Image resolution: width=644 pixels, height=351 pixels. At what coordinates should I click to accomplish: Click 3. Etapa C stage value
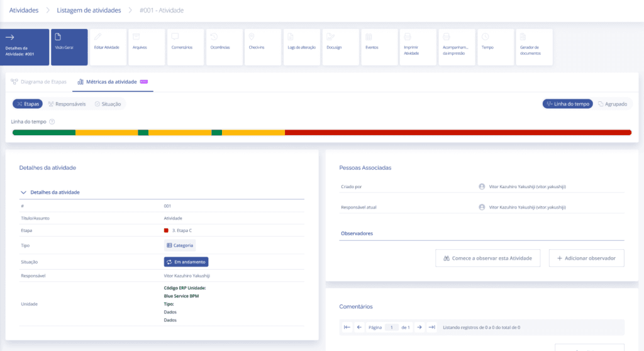pyautogui.click(x=182, y=231)
